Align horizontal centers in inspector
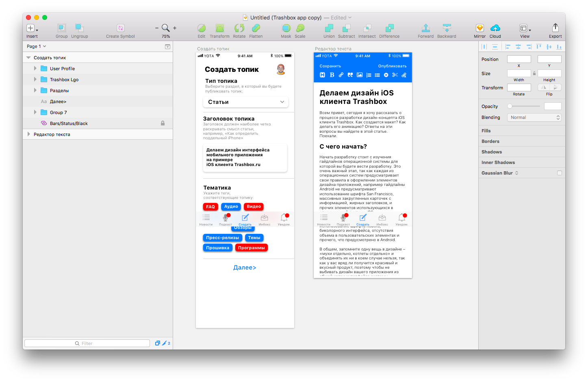Screen dimensions: 588x382 (x=519, y=47)
